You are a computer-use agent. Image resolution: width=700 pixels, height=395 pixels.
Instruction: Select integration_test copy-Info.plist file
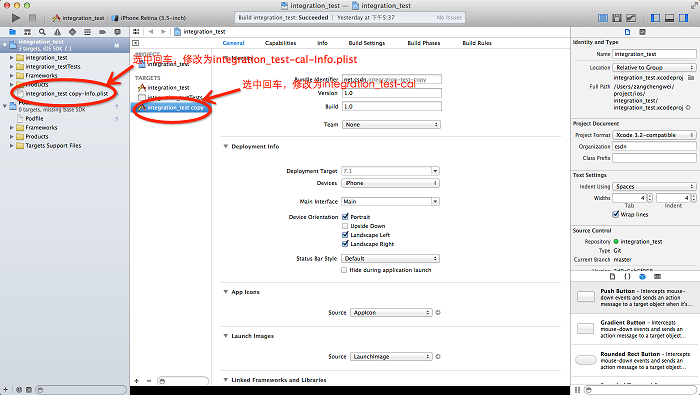[67, 93]
